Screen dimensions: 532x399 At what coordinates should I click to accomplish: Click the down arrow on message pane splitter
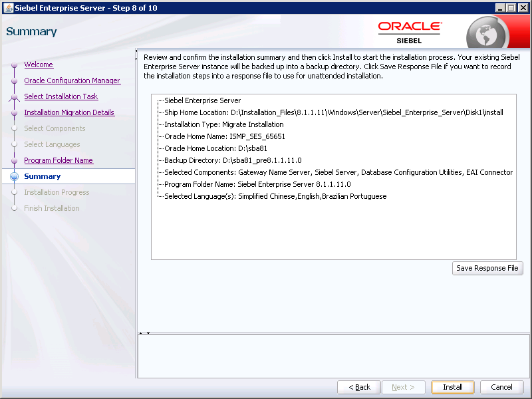[x=148, y=333]
